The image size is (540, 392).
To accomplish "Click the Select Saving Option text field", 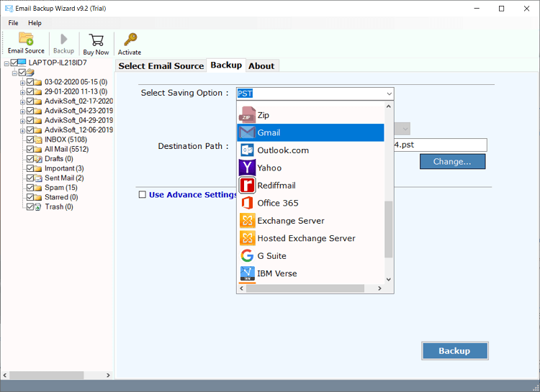I will (310, 94).
